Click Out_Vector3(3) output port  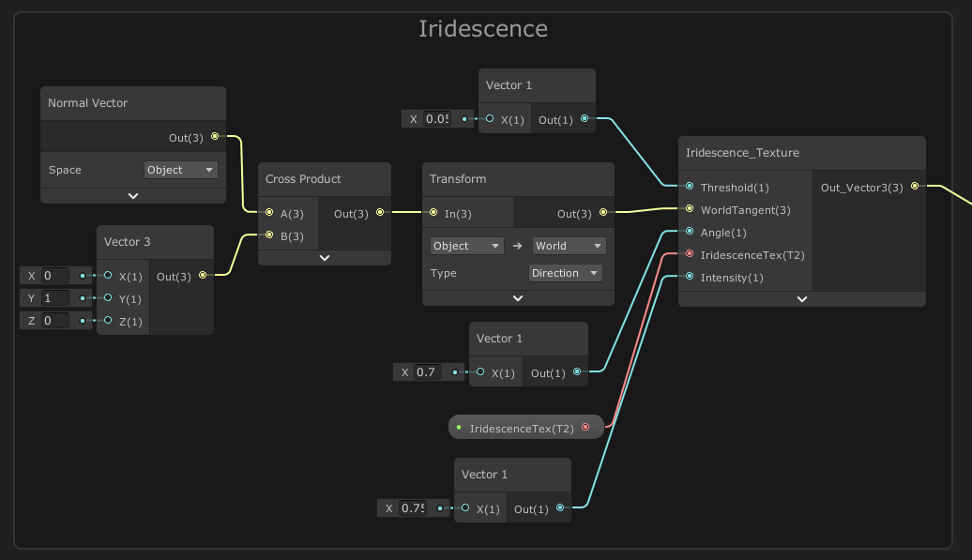[x=915, y=186]
